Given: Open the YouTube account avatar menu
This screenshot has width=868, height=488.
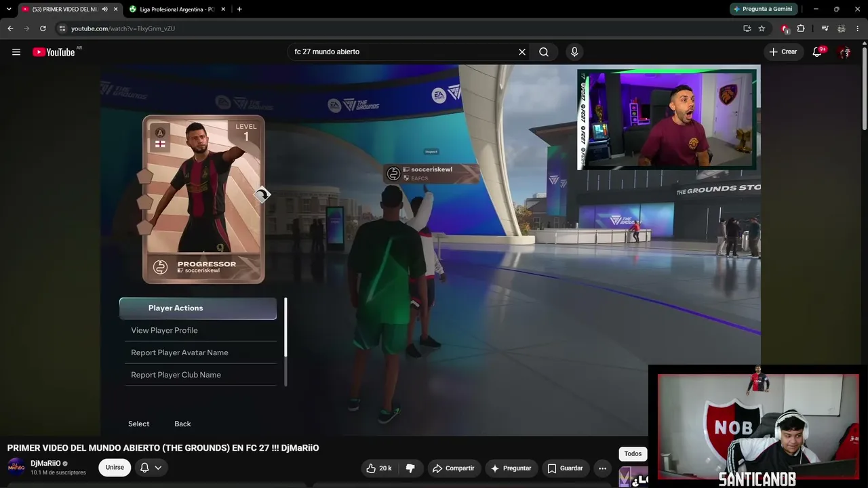Looking at the screenshot, I should (844, 52).
